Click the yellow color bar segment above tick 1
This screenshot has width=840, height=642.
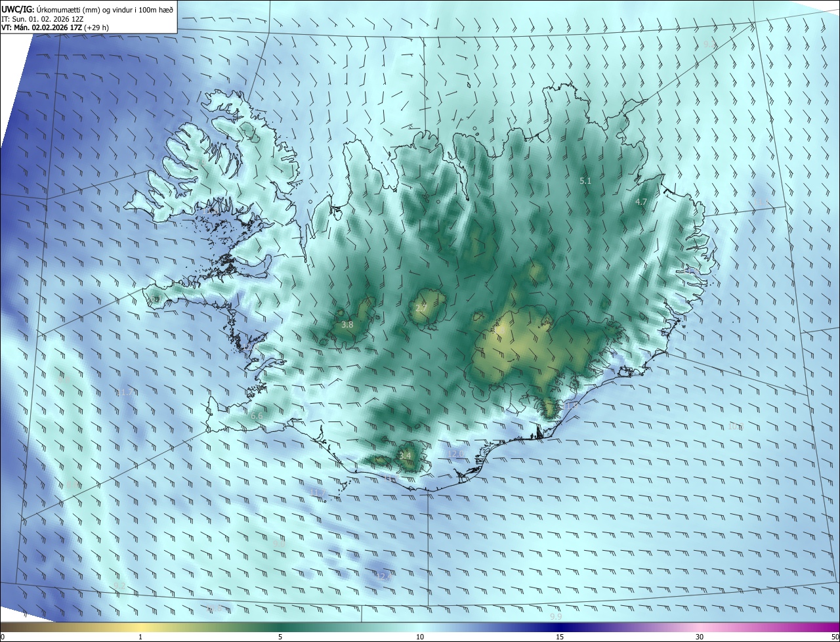[x=140, y=627]
